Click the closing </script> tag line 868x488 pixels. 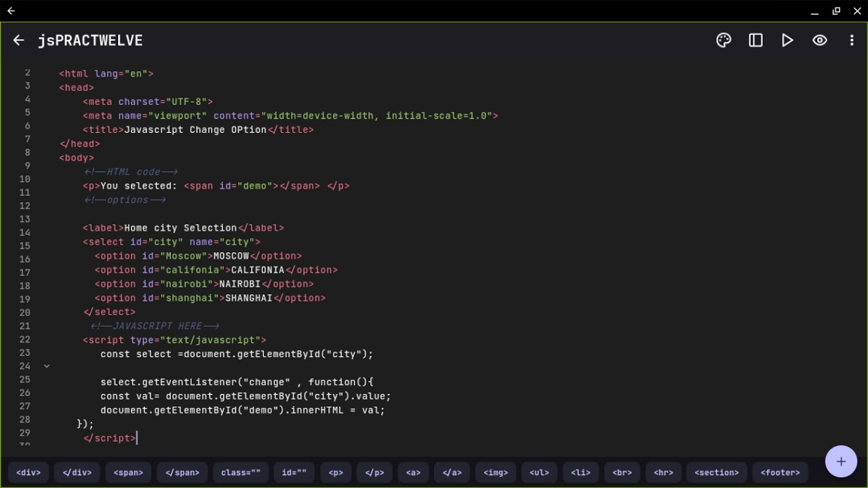109,439
